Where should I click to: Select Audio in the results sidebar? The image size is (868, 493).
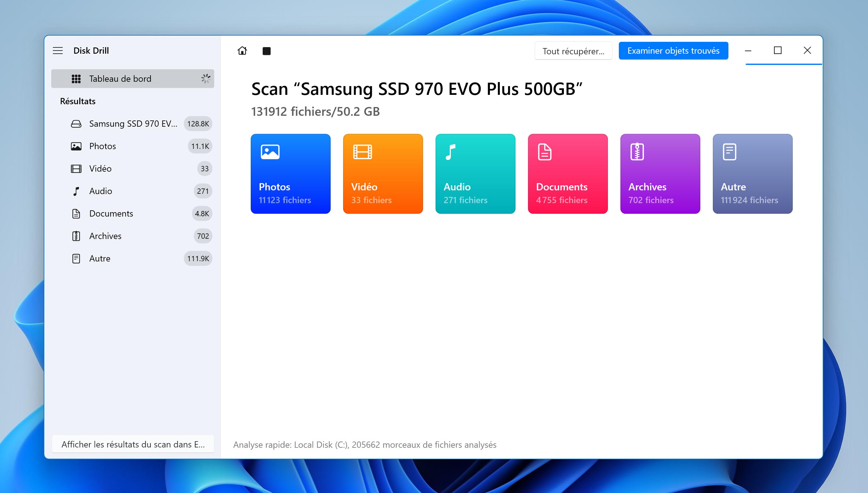pyautogui.click(x=101, y=191)
